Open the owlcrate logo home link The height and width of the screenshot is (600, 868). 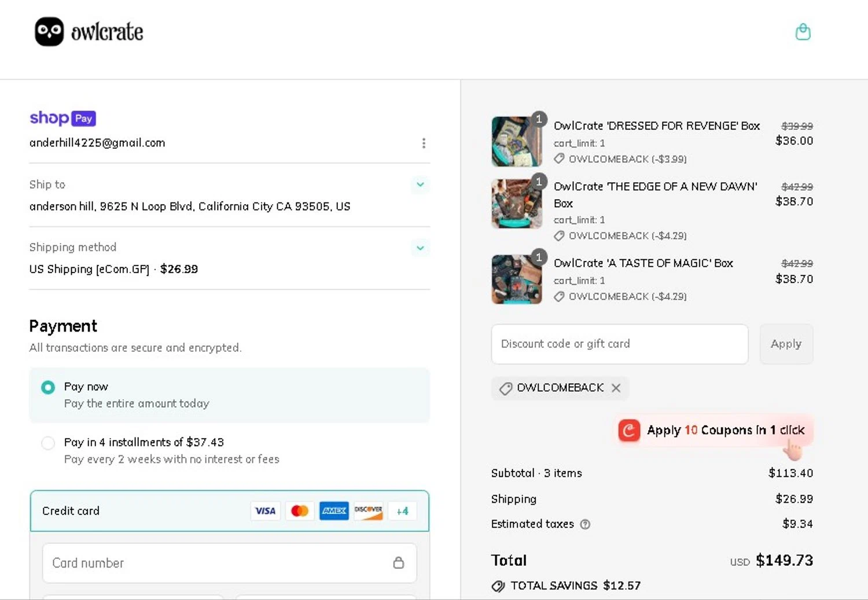[89, 32]
